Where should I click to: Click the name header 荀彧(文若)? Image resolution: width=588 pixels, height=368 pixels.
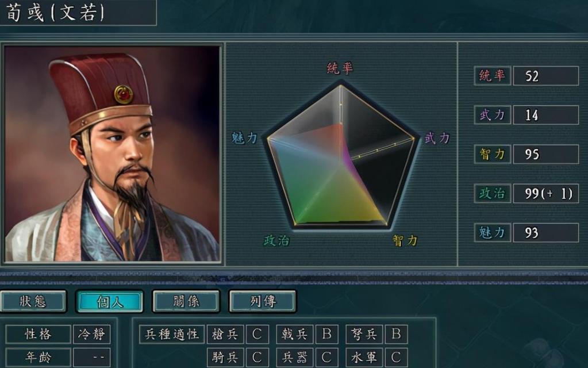pyautogui.click(x=55, y=13)
